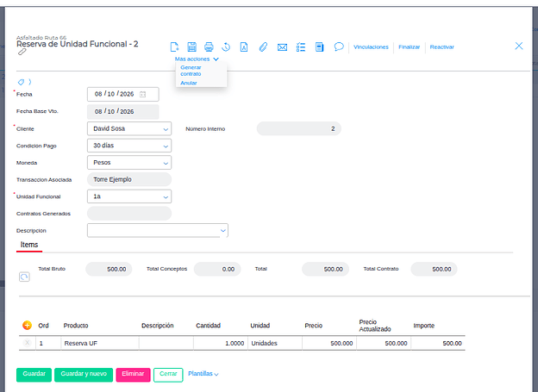Click the Transaccion Asociada field showing Torre Ejemplo
The image size is (538, 392).
[129, 180]
